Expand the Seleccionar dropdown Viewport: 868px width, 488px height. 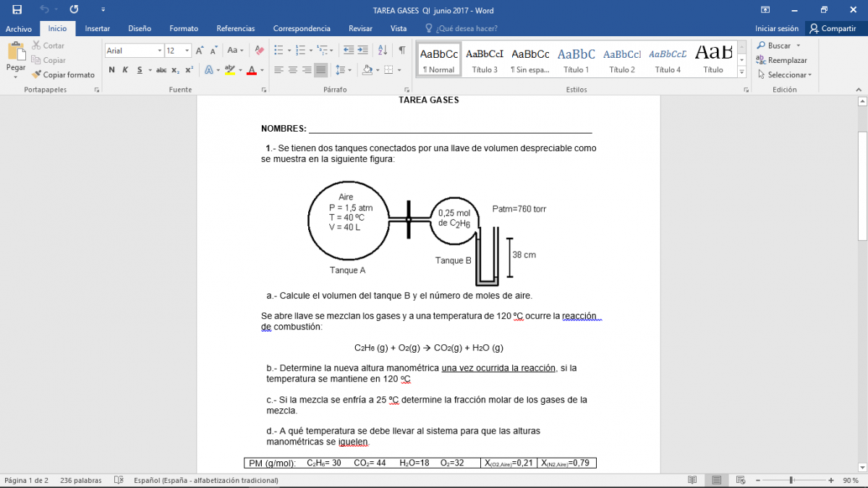pos(786,74)
